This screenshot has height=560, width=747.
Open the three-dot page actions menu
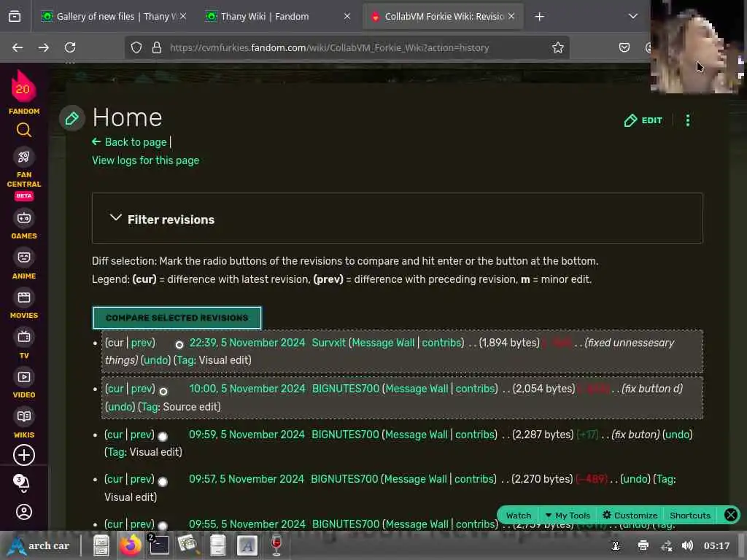coord(687,120)
